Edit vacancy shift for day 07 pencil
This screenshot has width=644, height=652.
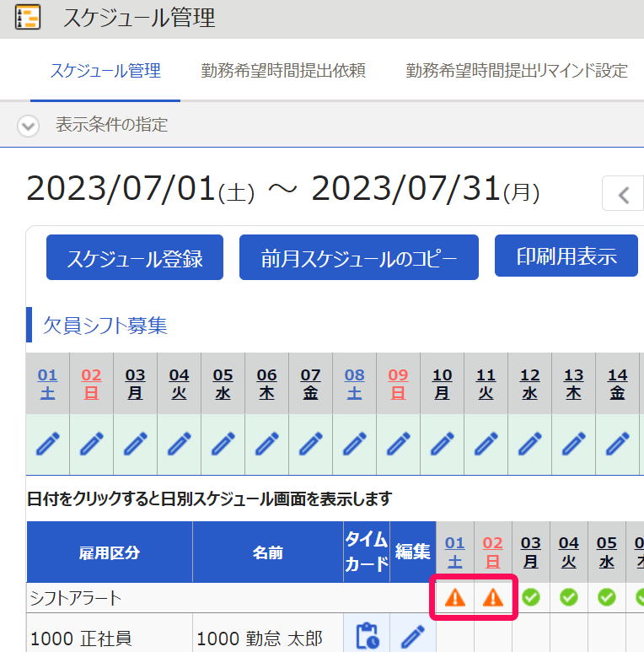[311, 444]
